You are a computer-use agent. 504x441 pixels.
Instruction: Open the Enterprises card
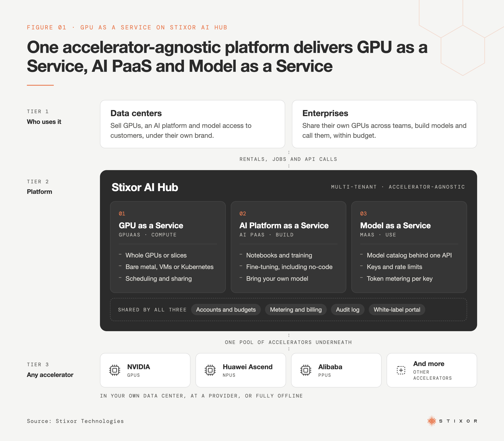(384, 124)
